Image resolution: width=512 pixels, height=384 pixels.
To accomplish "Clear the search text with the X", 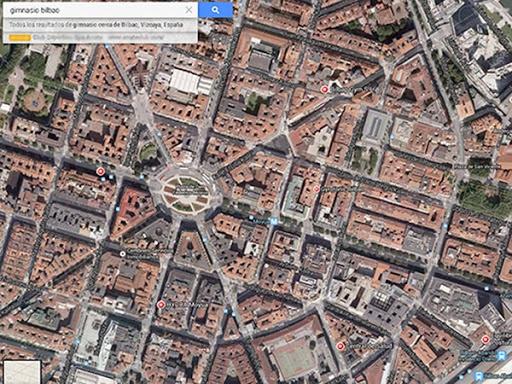I will 189,10.
